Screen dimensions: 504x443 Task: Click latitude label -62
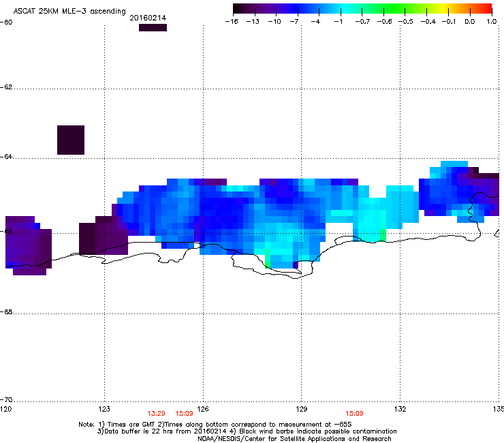pyautogui.click(x=6, y=87)
